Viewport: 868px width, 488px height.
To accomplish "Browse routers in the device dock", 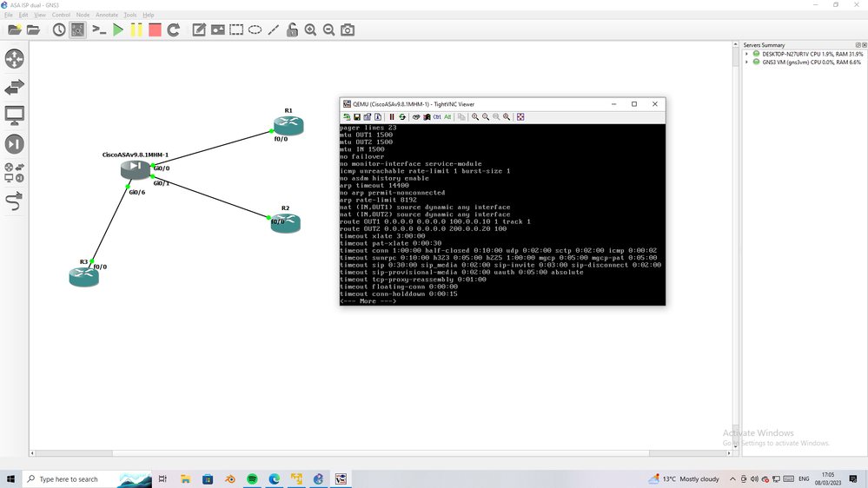I will coord(15,59).
